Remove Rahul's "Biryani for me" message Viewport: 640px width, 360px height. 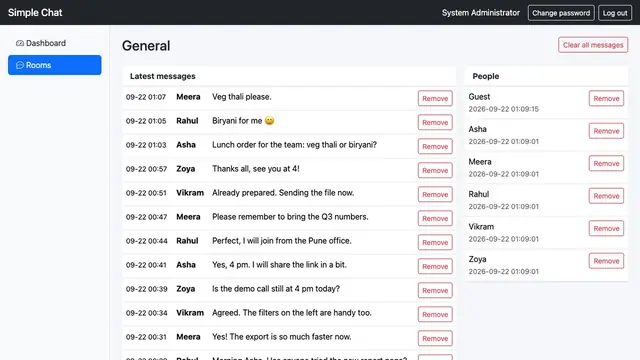coord(435,122)
